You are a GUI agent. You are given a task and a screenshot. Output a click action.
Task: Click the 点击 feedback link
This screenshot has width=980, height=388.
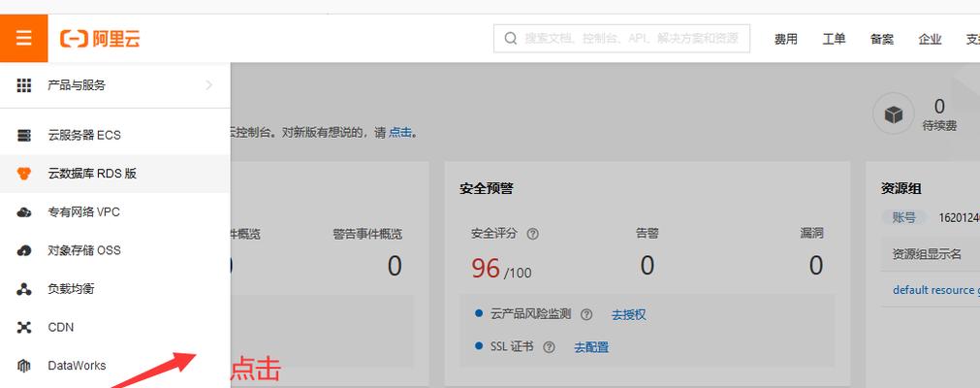(x=400, y=133)
